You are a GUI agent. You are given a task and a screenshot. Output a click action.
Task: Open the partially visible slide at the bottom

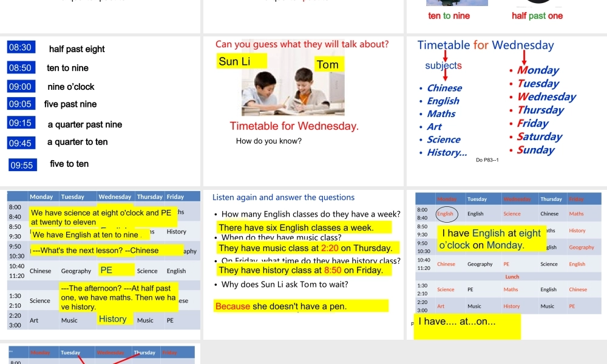click(101, 354)
